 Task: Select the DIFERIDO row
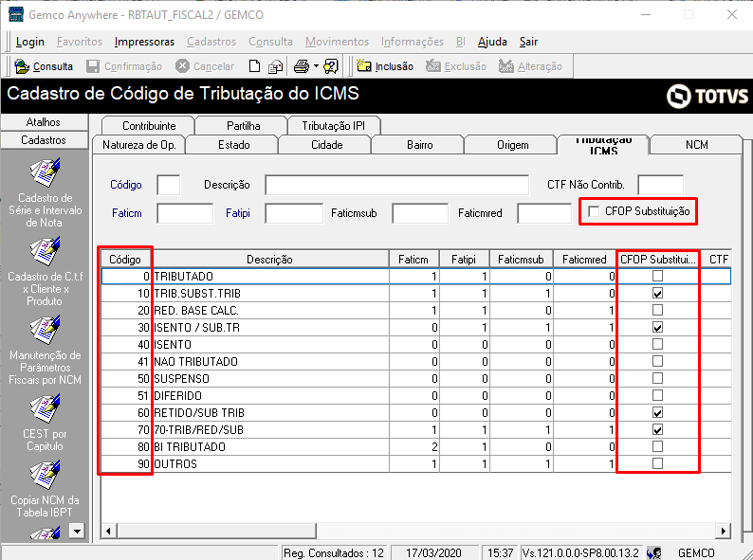coord(416,395)
